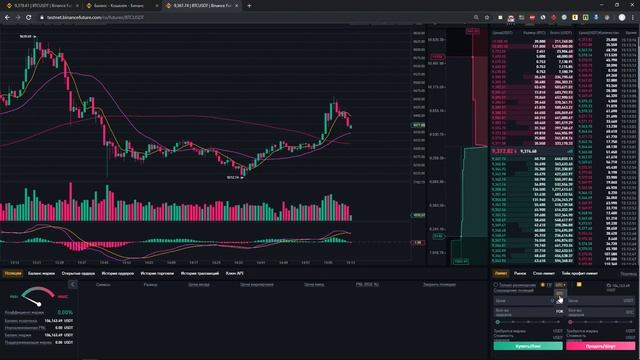The height and width of the screenshot is (360, 640).
Task: Open the Chrome profile avatar
Action: tap(622, 18)
